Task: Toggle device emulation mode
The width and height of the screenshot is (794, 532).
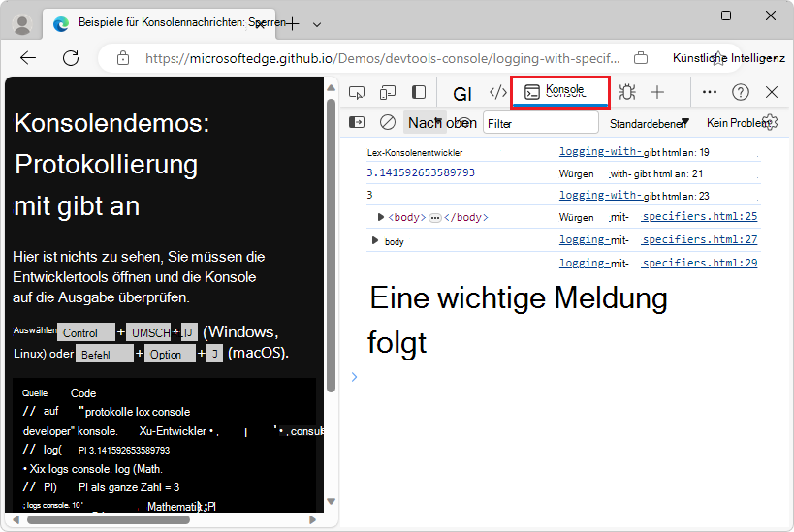Action: pyautogui.click(x=388, y=92)
